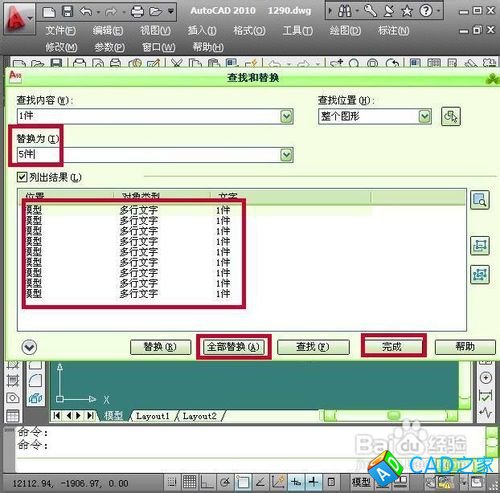The height and width of the screenshot is (493, 500).
Task: Click the 查找(F) button
Action: point(313,347)
